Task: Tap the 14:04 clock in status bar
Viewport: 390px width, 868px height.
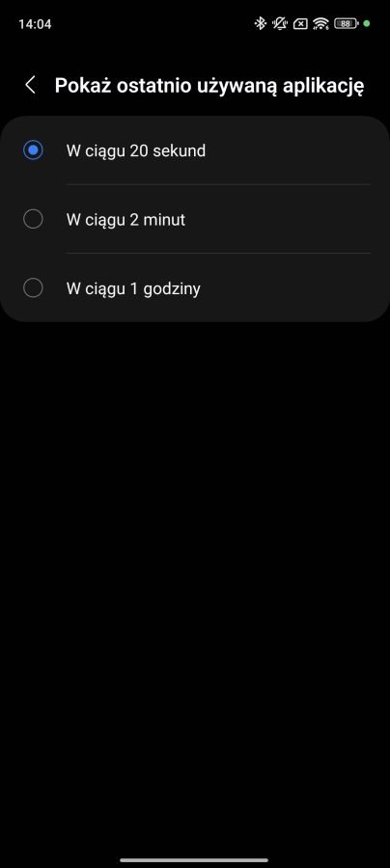Action: tap(35, 24)
